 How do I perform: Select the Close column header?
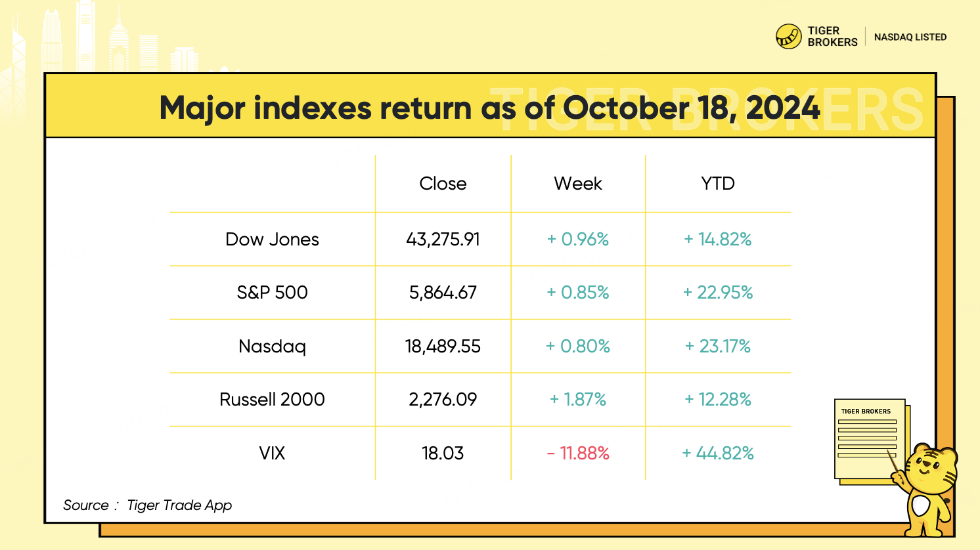[x=443, y=184]
